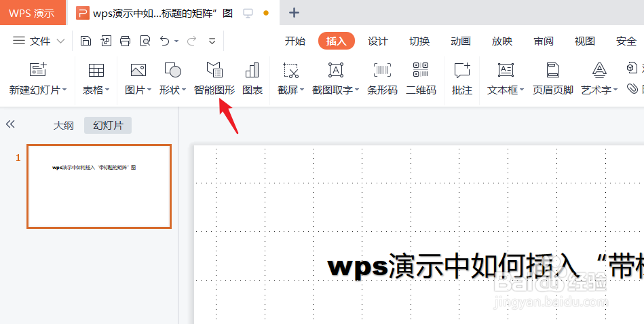The height and width of the screenshot is (324, 644).
Task: Expand the 图片 dropdown label
Action: pyautogui.click(x=138, y=90)
